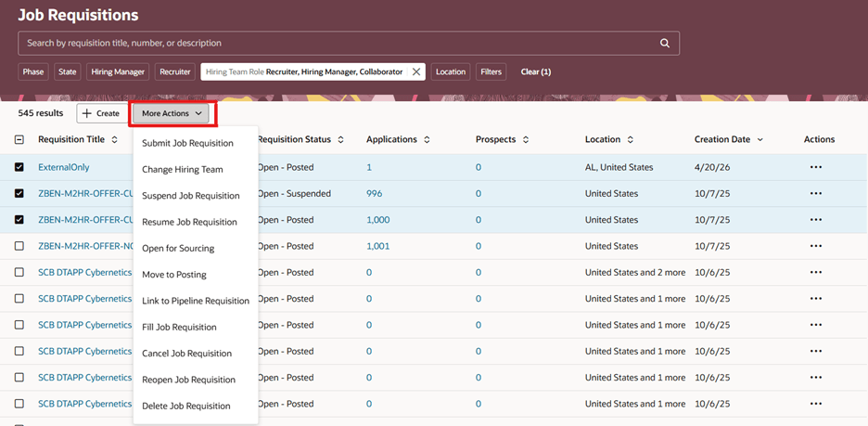The height and width of the screenshot is (426, 868).
Task: Sort by Location column arrows
Action: click(x=630, y=140)
